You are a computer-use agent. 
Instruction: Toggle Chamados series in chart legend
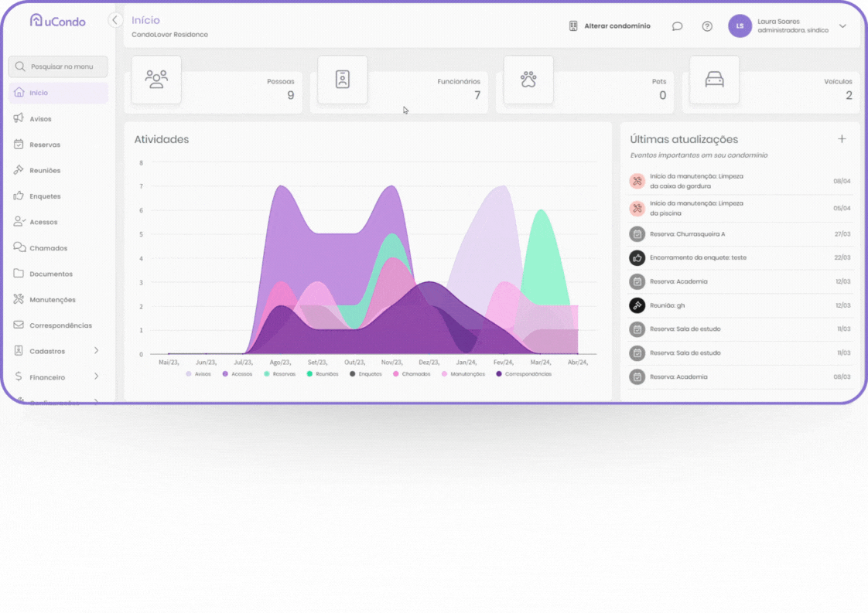pyautogui.click(x=412, y=374)
